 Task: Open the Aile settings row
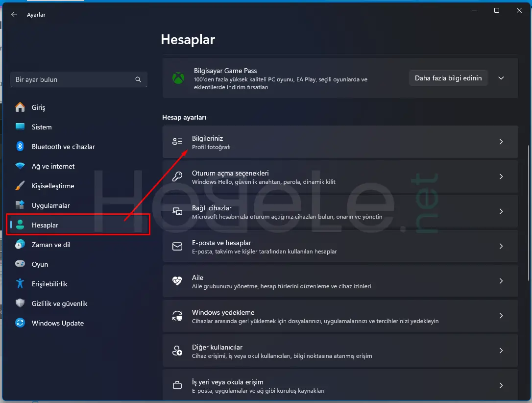340,281
